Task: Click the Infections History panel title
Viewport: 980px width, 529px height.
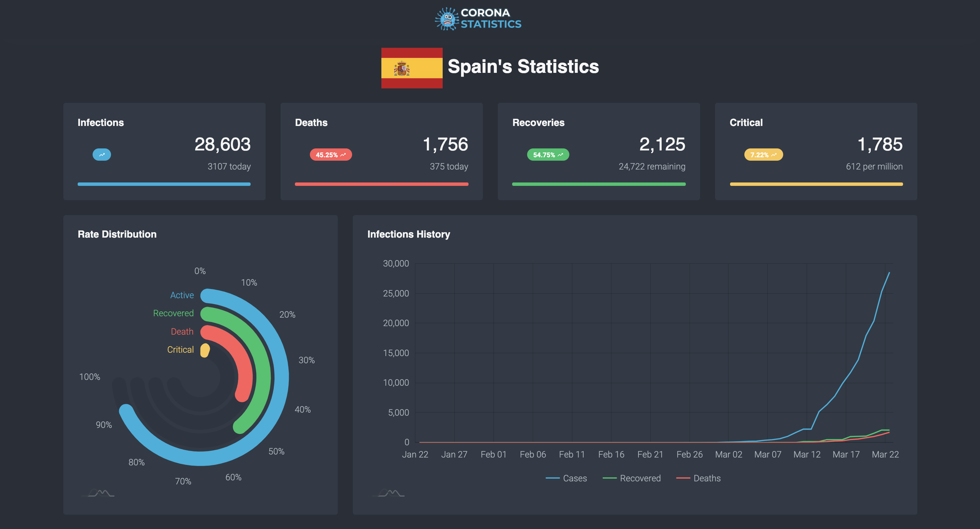Action: coord(409,234)
